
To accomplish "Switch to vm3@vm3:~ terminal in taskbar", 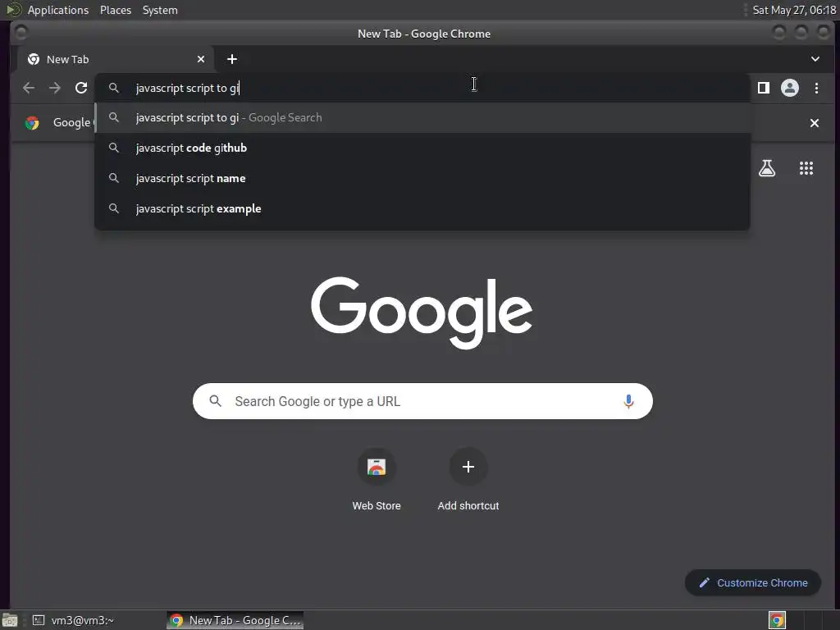I will 73,620.
